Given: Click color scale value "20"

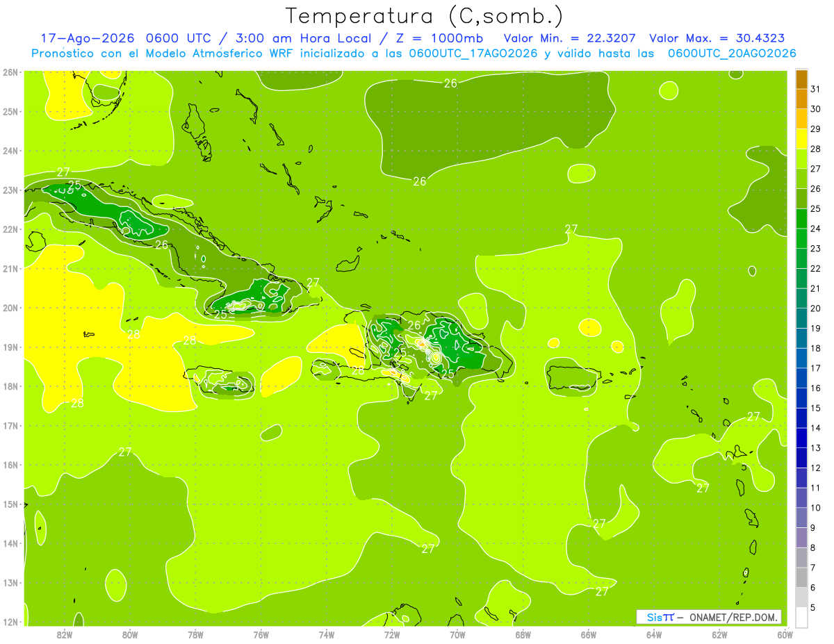Looking at the screenshot, I should pos(815,308).
